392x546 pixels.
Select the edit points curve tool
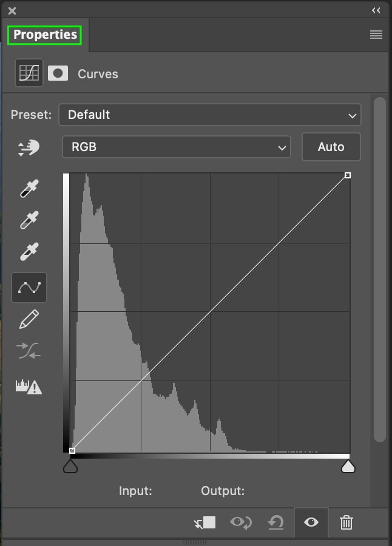(x=29, y=288)
